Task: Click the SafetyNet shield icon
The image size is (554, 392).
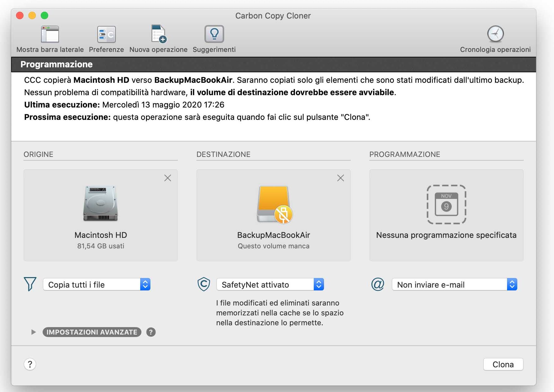Action: [204, 284]
